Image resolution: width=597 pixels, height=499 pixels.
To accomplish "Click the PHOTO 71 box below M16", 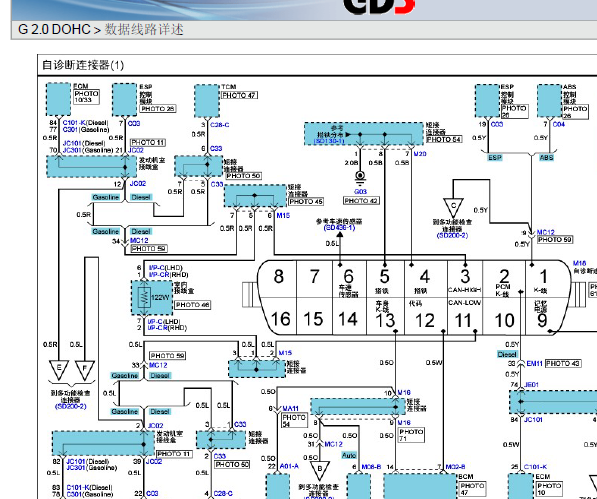I will [411, 435].
